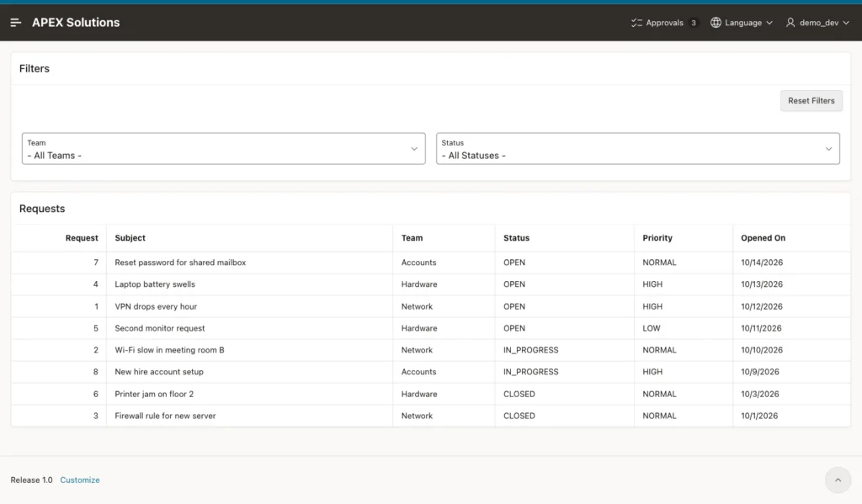Click the Team column header
This screenshot has height=504, width=862.
click(412, 238)
